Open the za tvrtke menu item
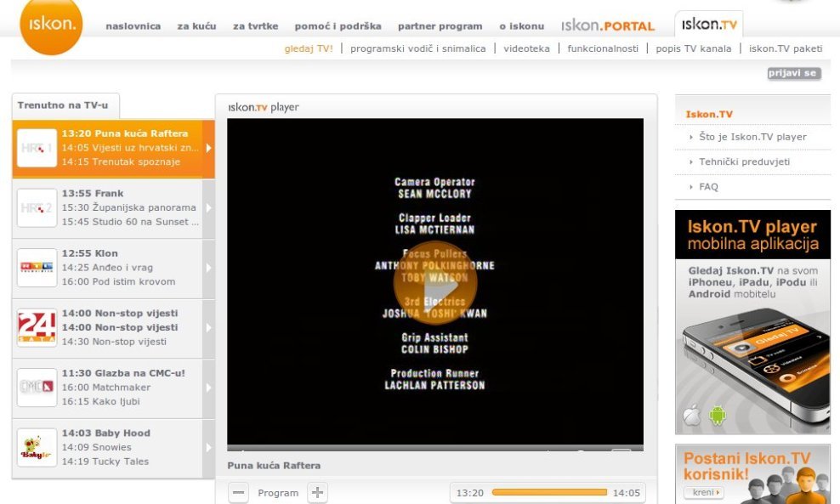 [256, 25]
